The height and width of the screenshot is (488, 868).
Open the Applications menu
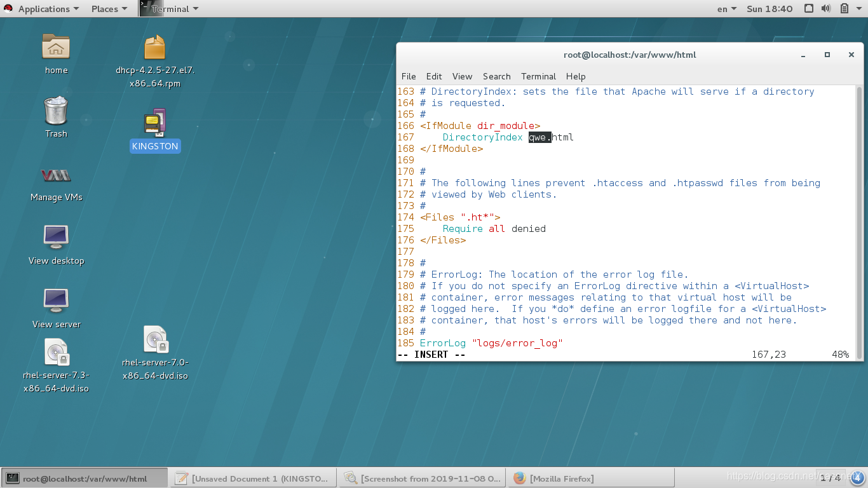(x=49, y=9)
